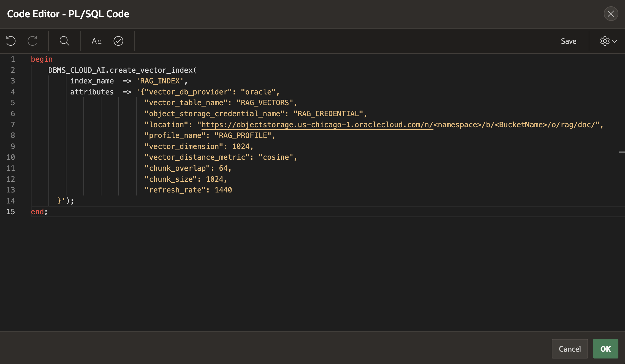Viewport: 625px width, 364px height.
Task: Validate code with the checkmark icon
Action: (x=118, y=41)
